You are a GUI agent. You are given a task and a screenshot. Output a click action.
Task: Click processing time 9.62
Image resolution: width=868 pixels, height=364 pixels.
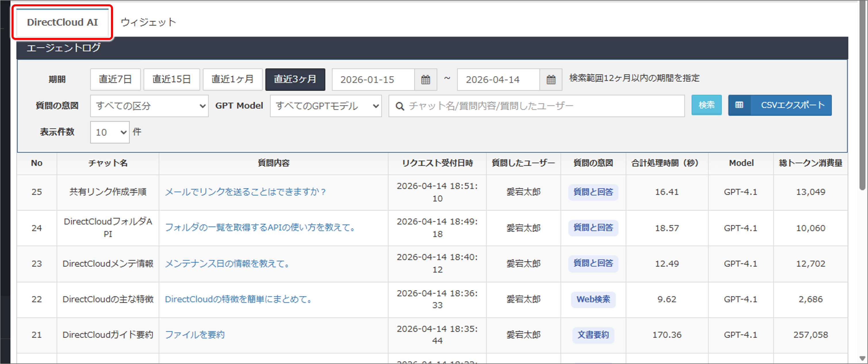pyautogui.click(x=667, y=299)
